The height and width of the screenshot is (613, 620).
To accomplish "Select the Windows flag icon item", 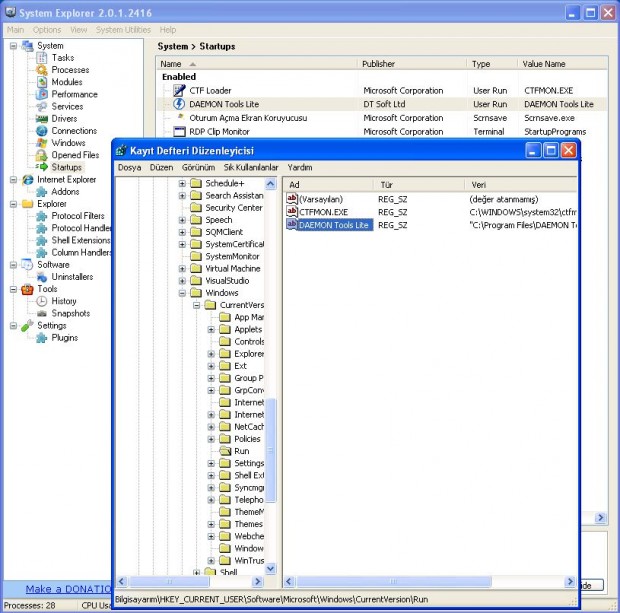I will [42, 143].
